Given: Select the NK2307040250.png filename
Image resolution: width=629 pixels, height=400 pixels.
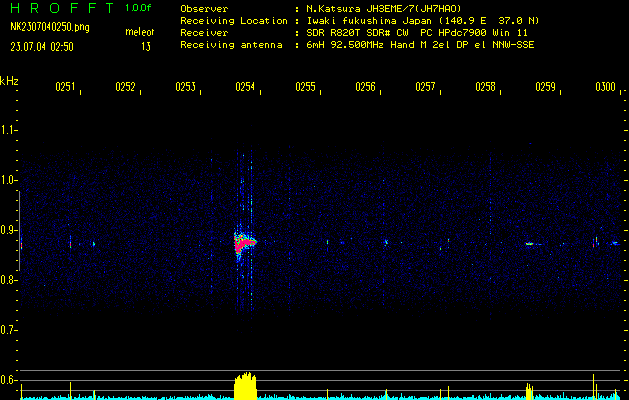Looking at the screenshot, I should coord(49,27).
